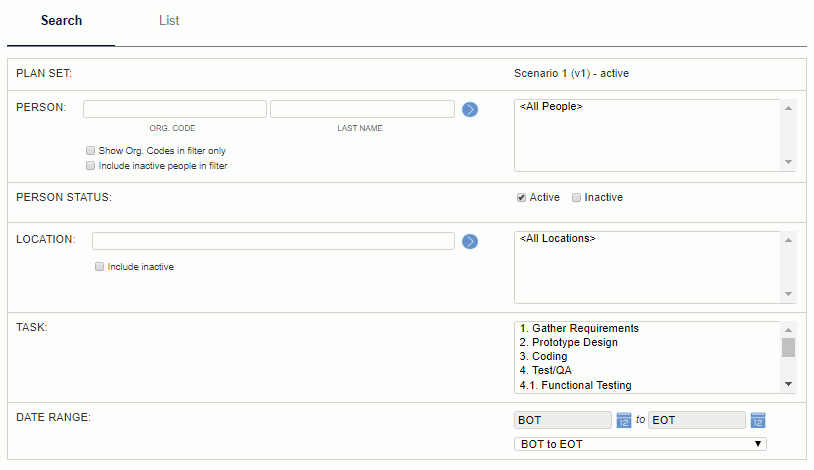Open the BOT to EOT date range dropdown
The height and width of the screenshot is (470, 814).
coord(640,444)
